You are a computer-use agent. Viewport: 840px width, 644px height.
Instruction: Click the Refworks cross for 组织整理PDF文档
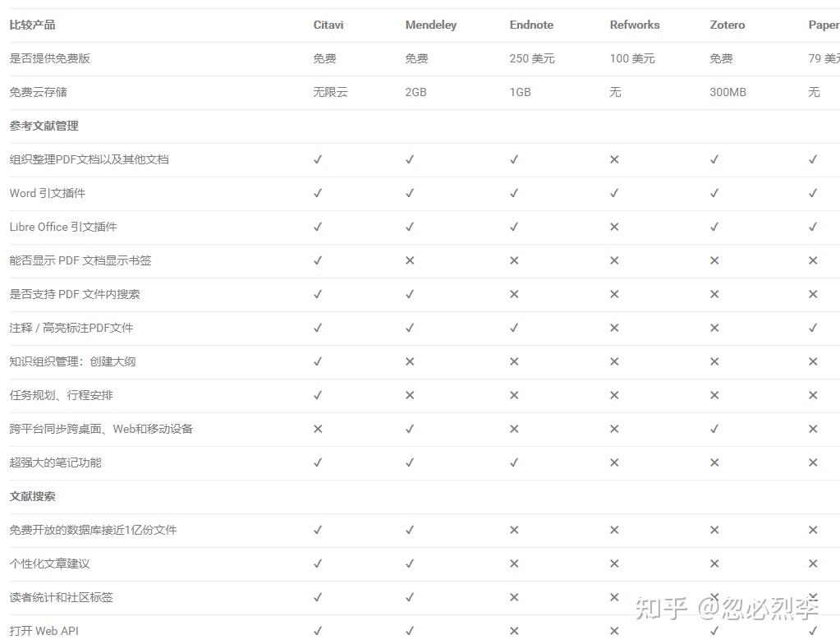pyautogui.click(x=614, y=159)
